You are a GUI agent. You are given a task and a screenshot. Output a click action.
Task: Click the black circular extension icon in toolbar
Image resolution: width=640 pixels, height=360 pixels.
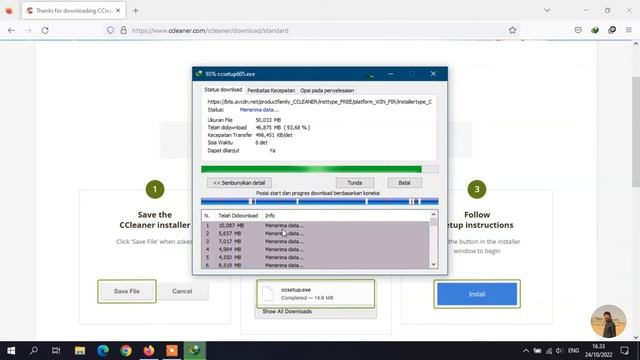612,30
